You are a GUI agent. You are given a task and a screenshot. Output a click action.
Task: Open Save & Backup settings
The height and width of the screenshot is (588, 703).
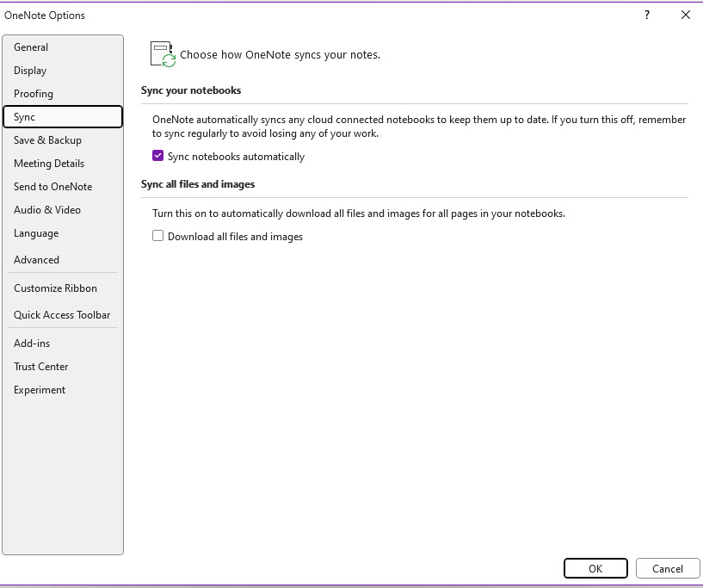pyautogui.click(x=62, y=140)
